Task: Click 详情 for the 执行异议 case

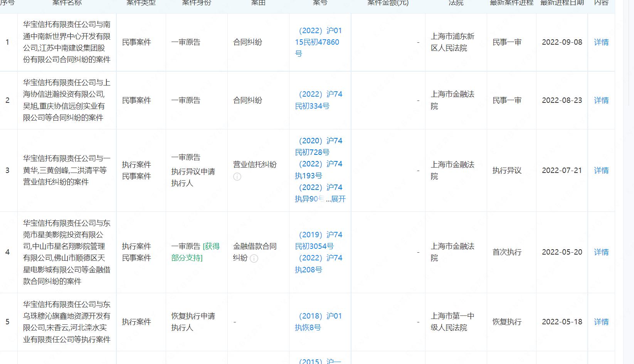Action: pyautogui.click(x=601, y=170)
